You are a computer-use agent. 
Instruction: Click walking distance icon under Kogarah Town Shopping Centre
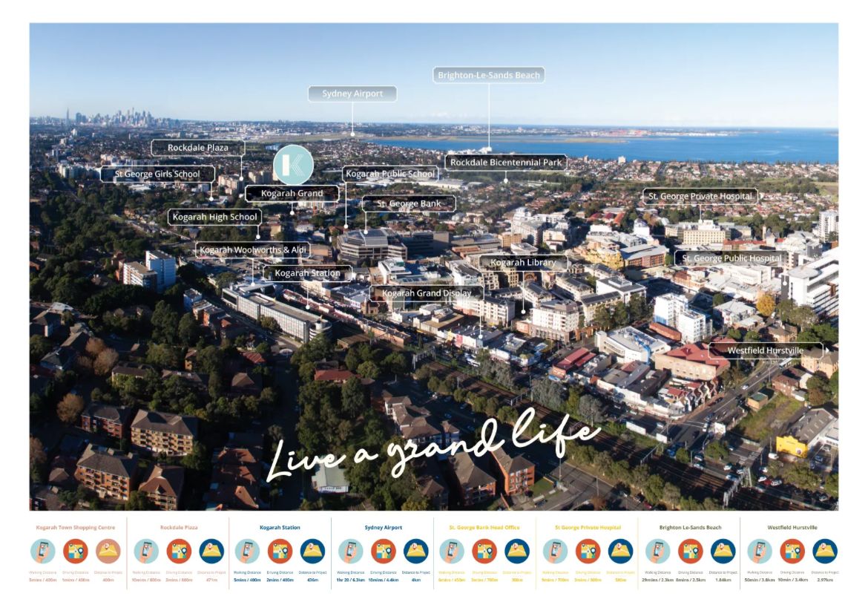(42, 551)
